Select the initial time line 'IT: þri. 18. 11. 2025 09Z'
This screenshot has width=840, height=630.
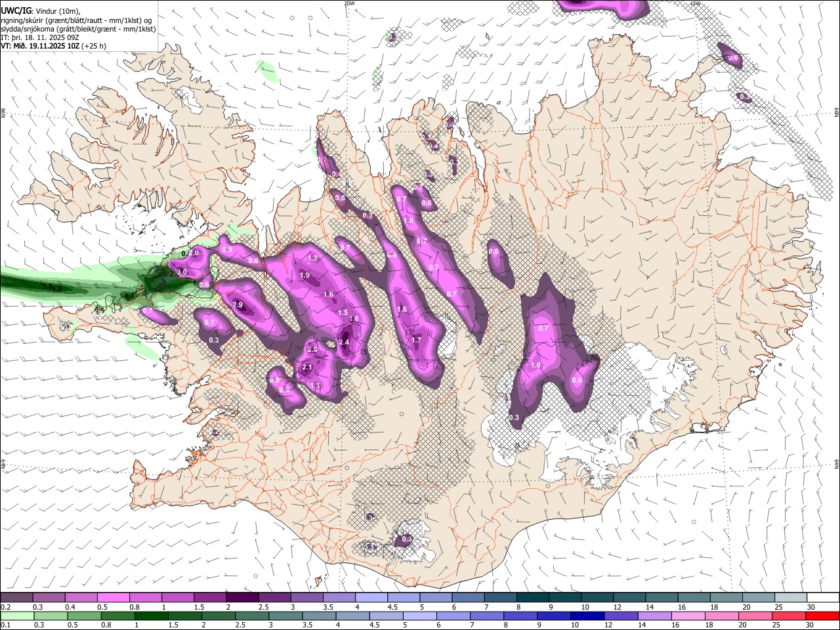(x=40, y=37)
